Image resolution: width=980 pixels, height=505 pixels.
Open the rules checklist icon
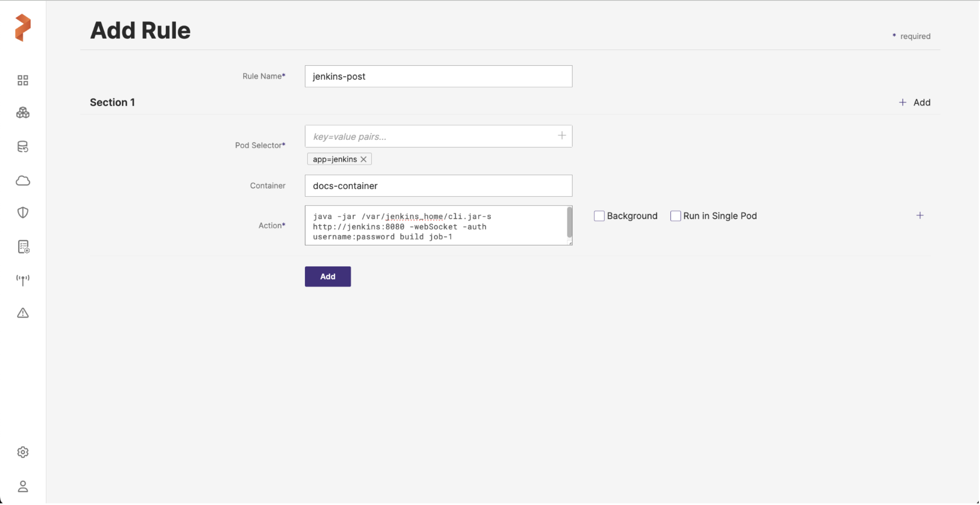click(x=23, y=247)
